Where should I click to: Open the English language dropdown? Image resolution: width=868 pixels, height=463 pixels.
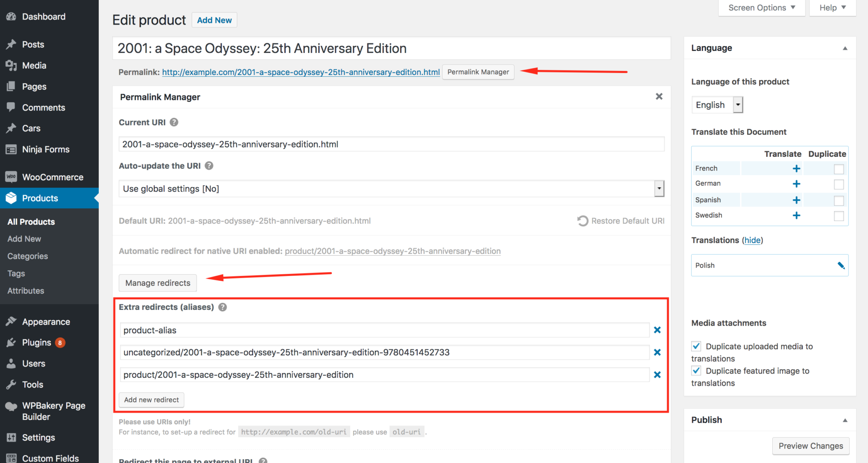(717, 105)
